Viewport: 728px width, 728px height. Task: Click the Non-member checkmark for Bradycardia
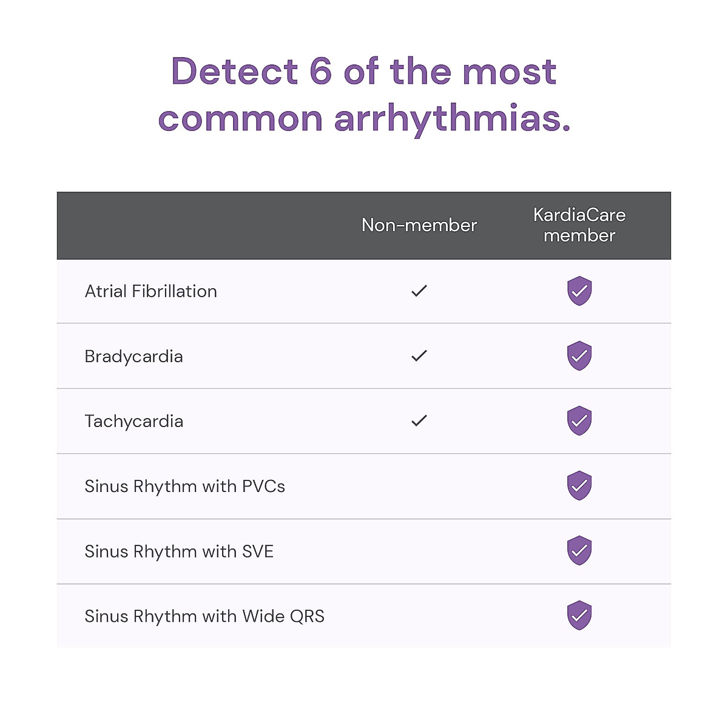tap(419, 356)
